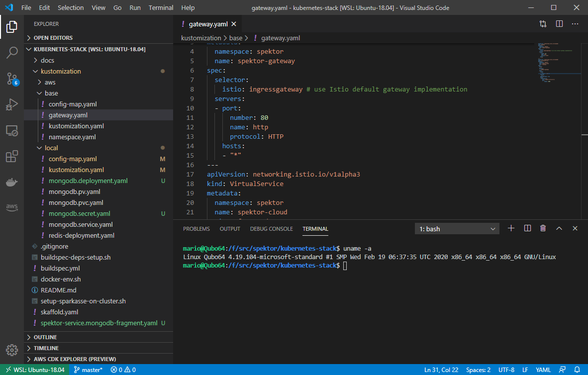Open the Source Control view showing 6 changes

coord(12,80)
